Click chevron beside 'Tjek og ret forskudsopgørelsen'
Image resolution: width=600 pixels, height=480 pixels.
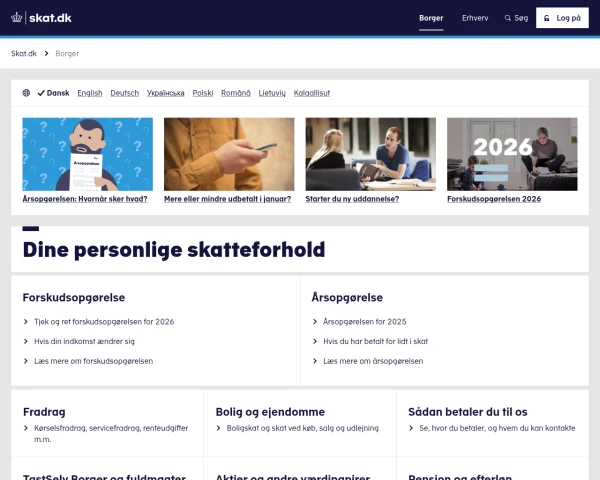(26, 322)
